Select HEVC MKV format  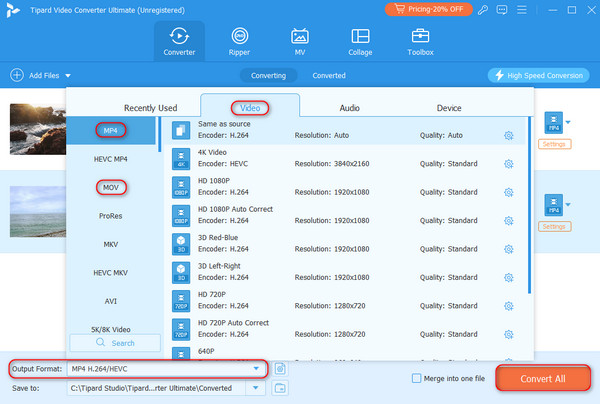pos(111,273)
